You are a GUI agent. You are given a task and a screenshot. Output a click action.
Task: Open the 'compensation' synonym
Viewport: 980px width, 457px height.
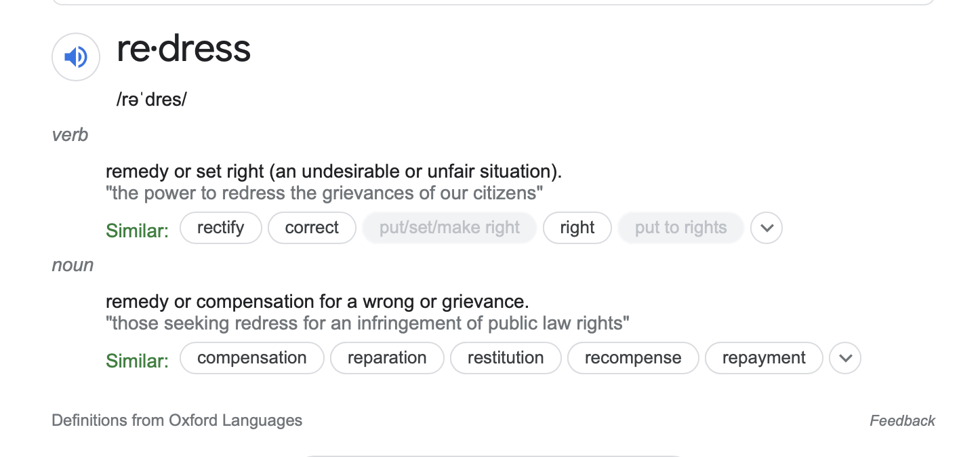click(x=251, y=358)
